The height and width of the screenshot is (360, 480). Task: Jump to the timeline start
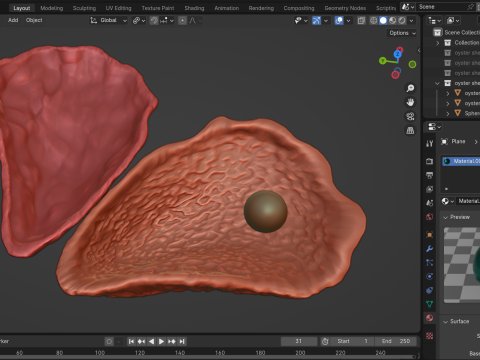point(131,341)
